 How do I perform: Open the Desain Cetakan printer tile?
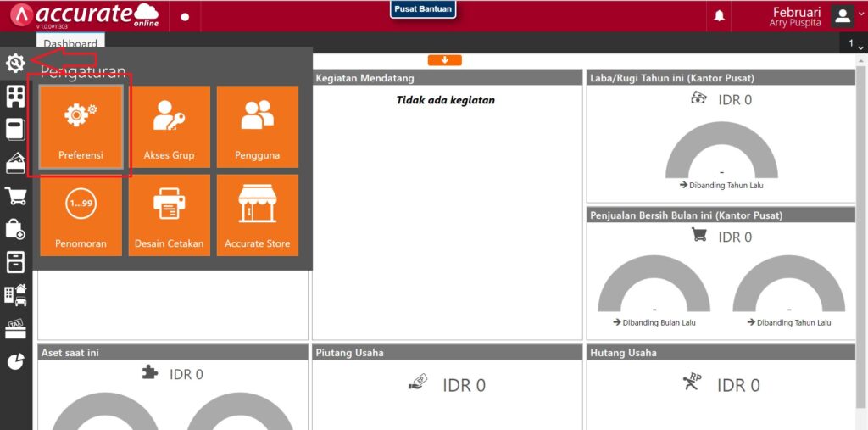(x=170, y=215)
